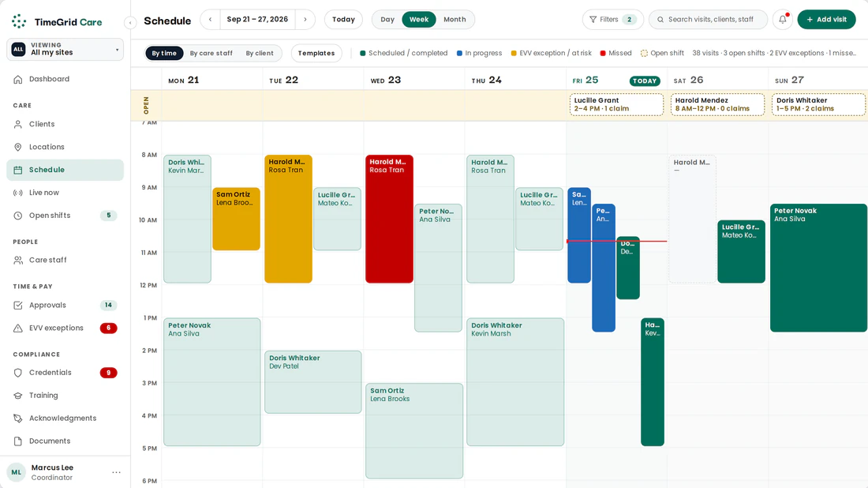
Task: Open the Templates button
Action: pyautogui.click(x=316, y=53)
